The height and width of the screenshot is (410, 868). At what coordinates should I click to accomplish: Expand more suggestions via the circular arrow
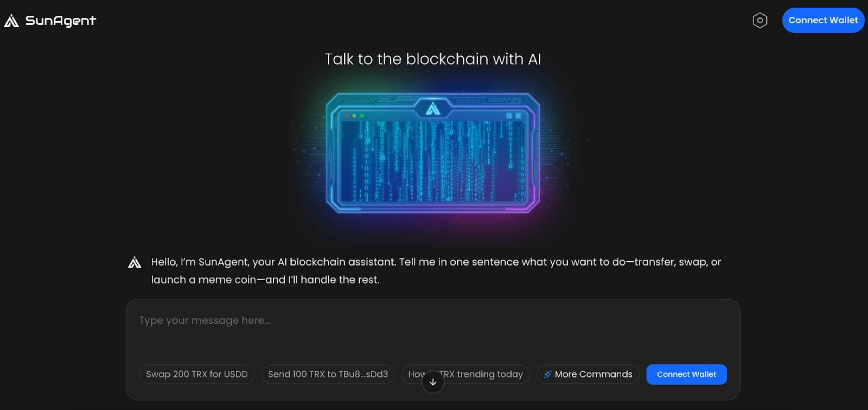click(x=432, y=382)
